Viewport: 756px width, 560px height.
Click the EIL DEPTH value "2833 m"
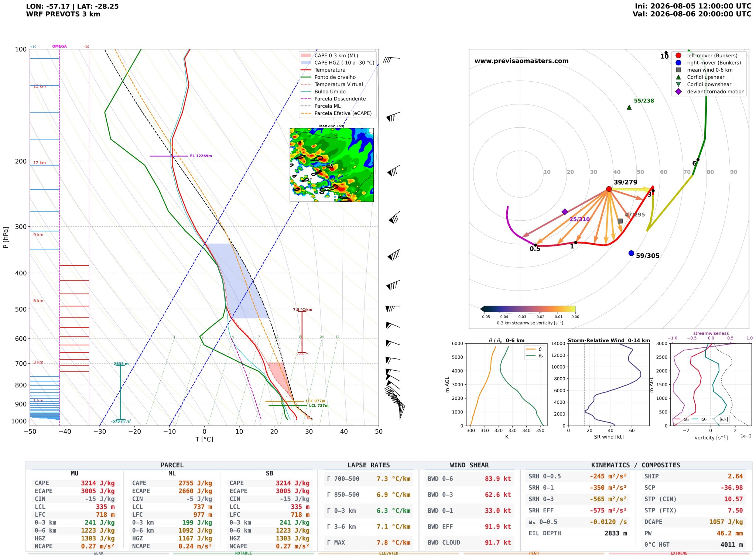(x=616, y=533)
